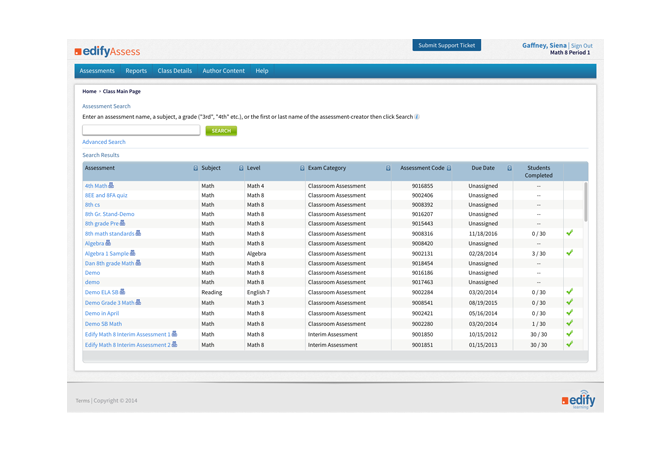Viewport: 671px width, 452px height.
Task: Open the Due Date column filter menu
Action: (x=509, y=168)
